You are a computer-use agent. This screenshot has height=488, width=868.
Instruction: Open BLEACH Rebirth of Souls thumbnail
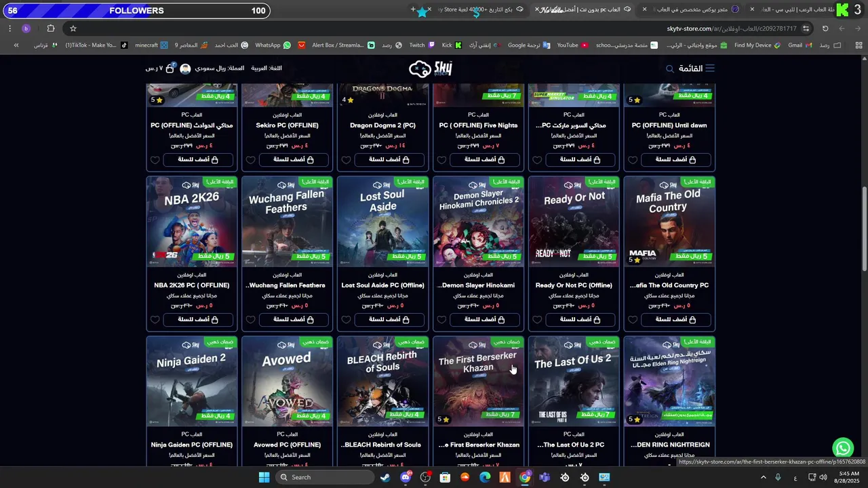[383, 382]
